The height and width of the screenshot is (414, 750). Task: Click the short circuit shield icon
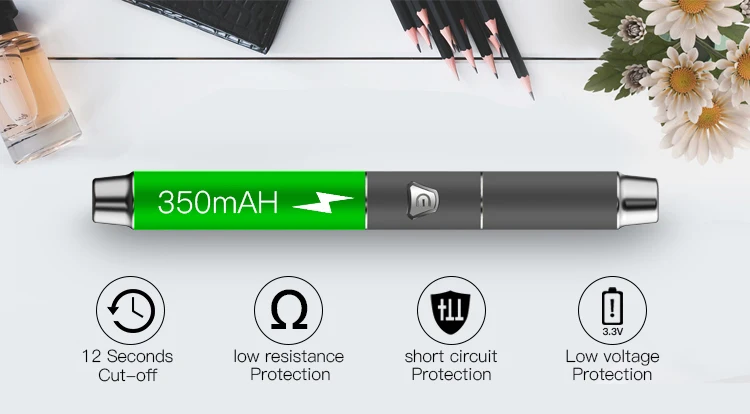coord(451,310)
